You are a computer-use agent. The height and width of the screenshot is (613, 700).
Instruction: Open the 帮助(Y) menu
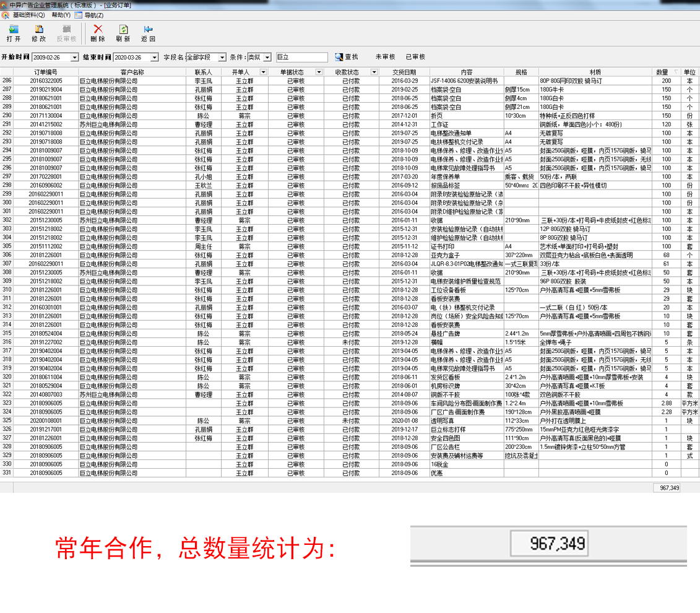coord(61,15)
